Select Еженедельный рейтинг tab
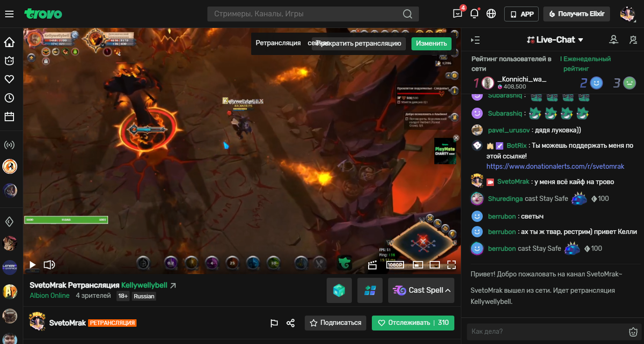 pos(587,64)
